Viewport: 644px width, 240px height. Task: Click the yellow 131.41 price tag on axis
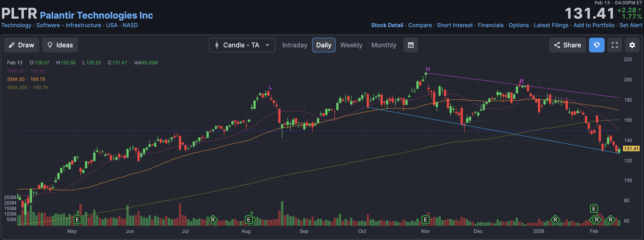(631, 149)
